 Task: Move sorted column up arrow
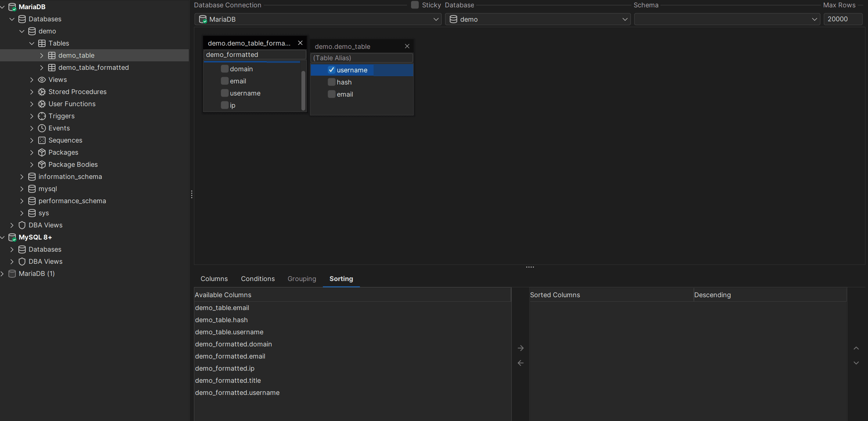point(856,348)
